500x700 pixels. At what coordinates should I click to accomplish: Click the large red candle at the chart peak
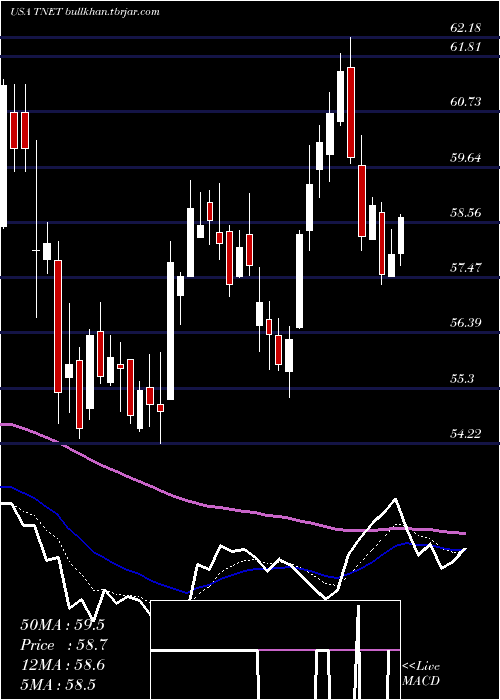351,112
